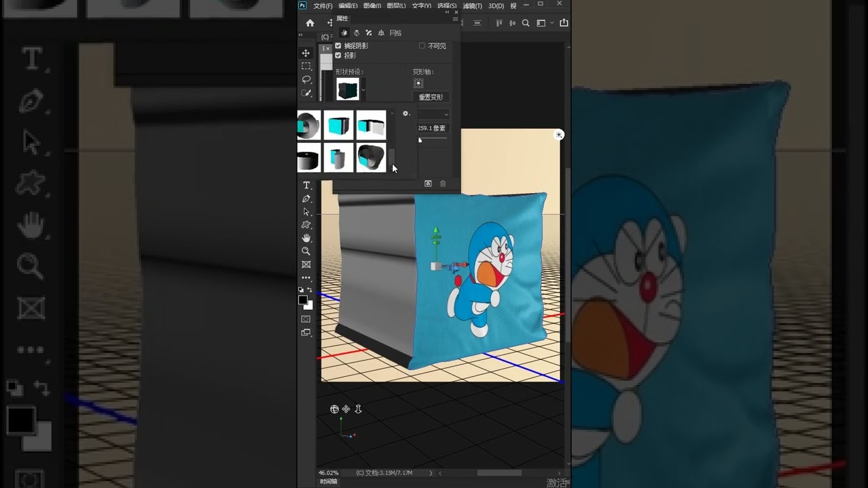Click the trash icon in Properties footer
This screenshot has width=868, height=488.
coord(443,184)
